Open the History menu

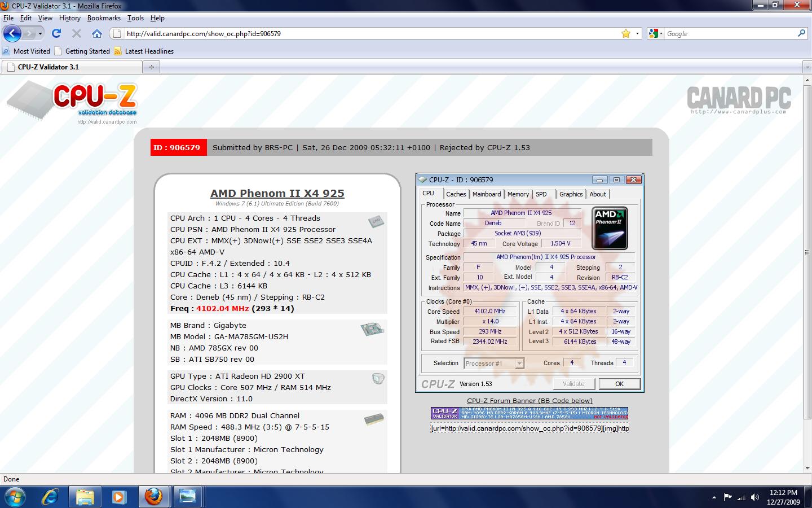click(70, 18)
